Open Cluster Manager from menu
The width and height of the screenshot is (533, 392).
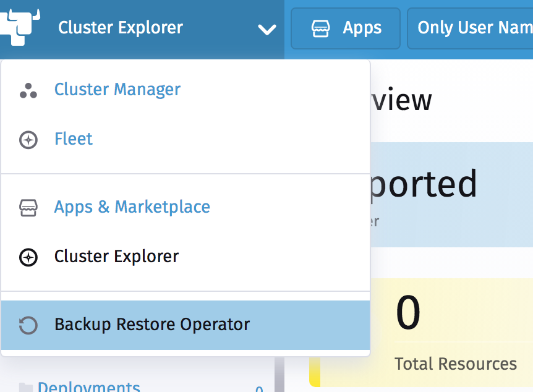(185, 90)
